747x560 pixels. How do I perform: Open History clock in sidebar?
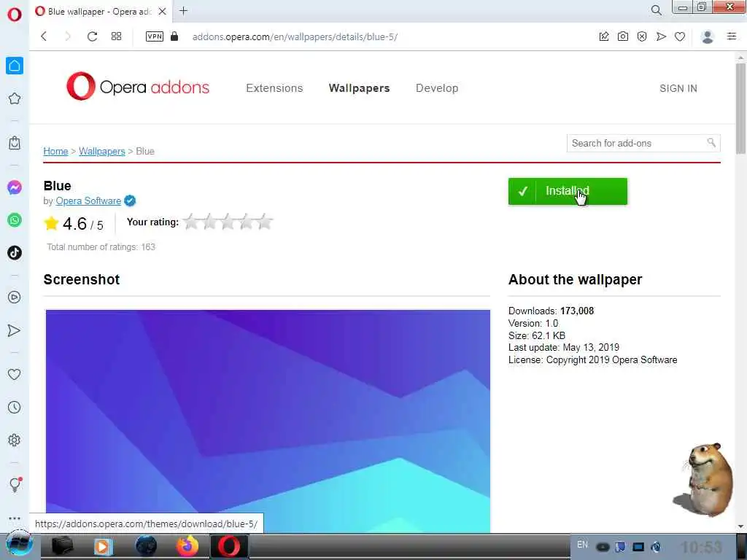[x=15, y=407]
